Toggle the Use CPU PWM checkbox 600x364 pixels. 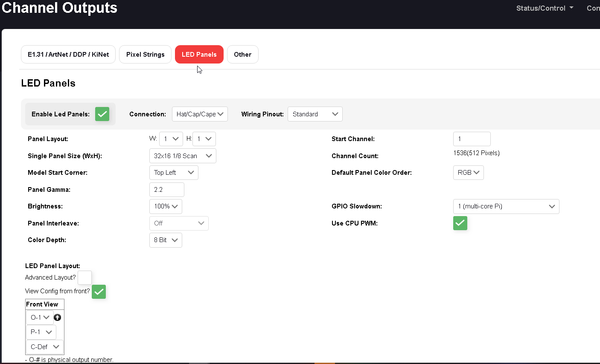tap(460, 223)
